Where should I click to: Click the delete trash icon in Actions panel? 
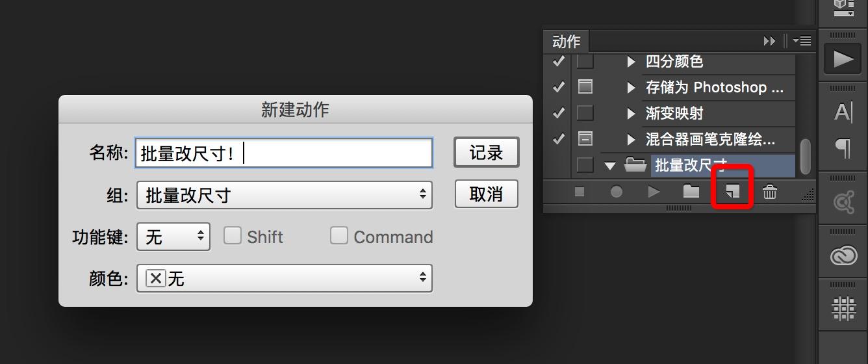(x=770, y=192)
